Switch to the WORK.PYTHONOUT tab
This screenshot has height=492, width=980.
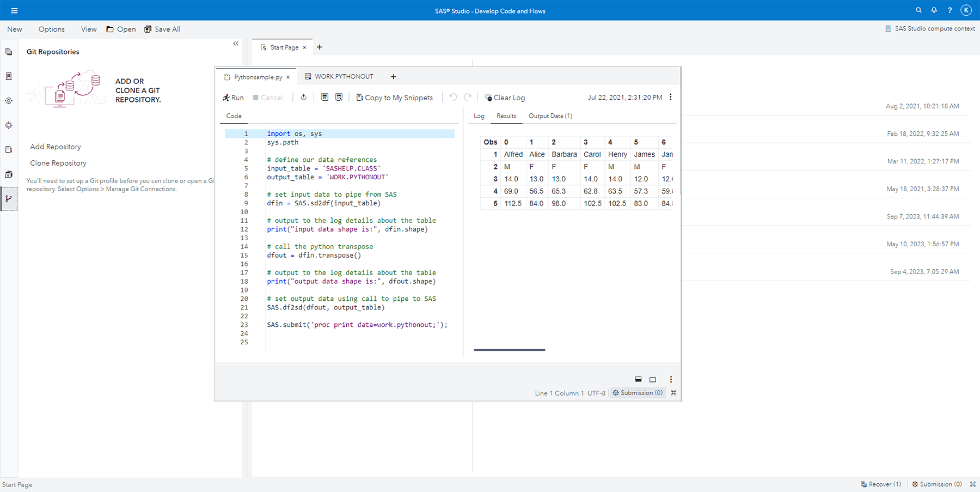339,77
